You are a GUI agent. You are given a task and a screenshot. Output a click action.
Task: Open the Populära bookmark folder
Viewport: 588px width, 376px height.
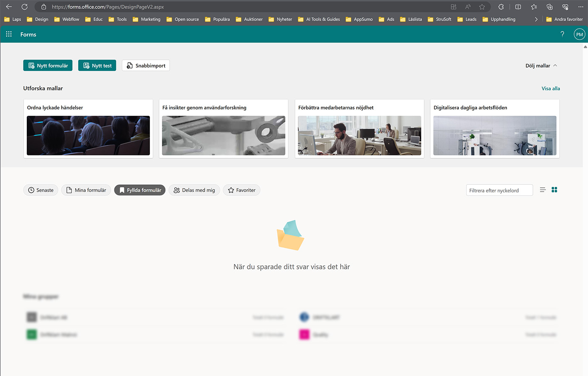click(217, 19)
